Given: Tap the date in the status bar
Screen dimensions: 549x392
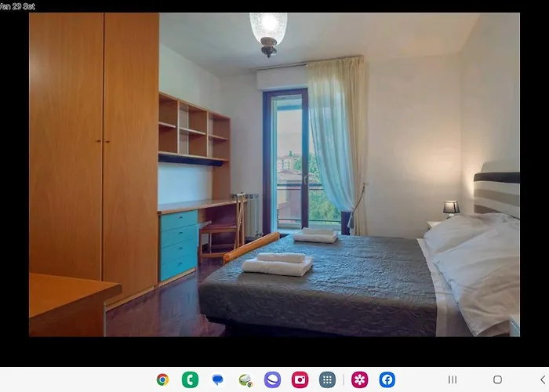Looking at the screenshot, I should coord(17,6).
